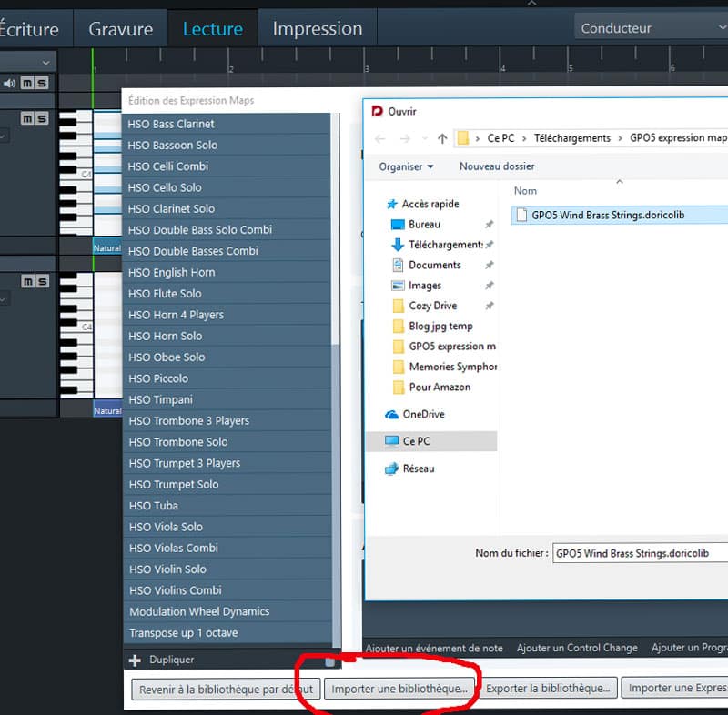
Task: Switch to the Impression mode tab
Action: [317, 28]
